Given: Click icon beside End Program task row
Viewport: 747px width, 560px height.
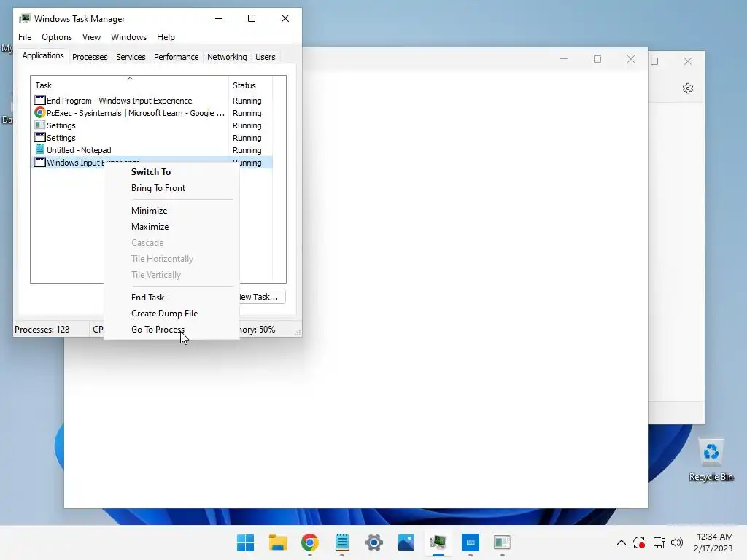Looking at the screenshot, I should (40, 101).
